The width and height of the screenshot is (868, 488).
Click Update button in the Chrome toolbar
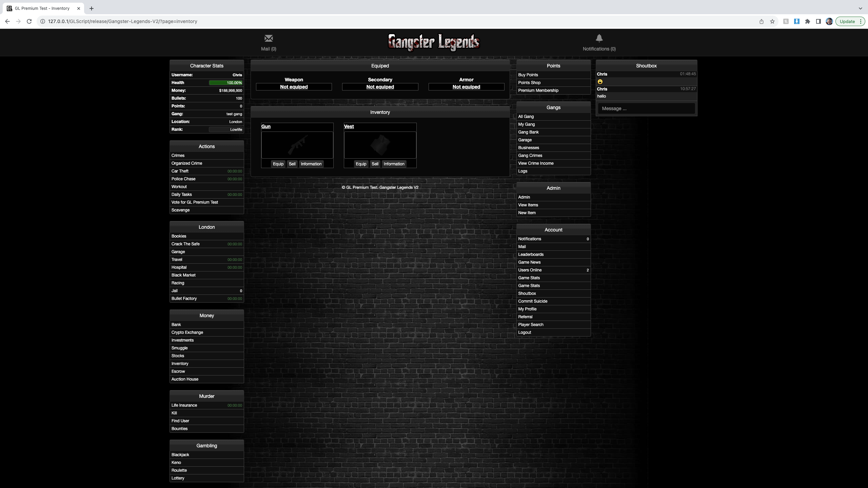[x=847, y=21]
